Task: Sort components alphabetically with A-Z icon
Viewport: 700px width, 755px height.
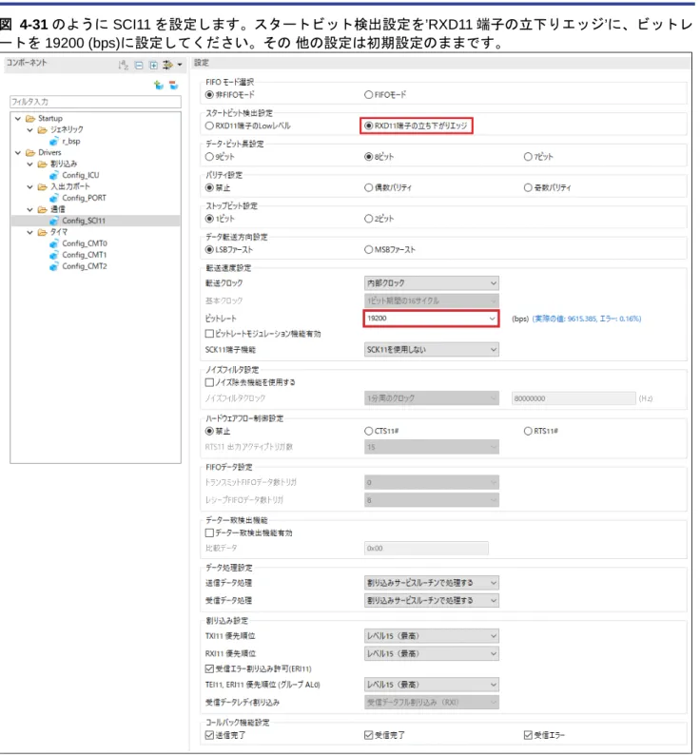Action: point(124,65)
